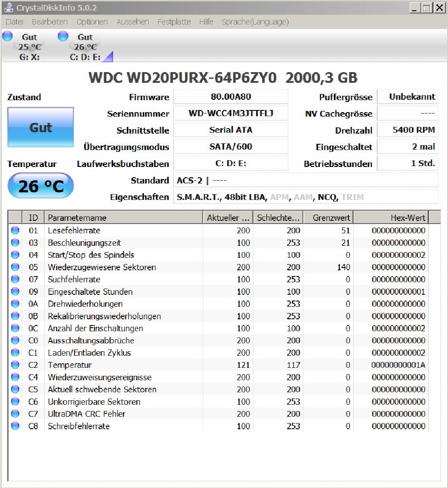Click the status icon for Suchfehlerrate row

15,279
